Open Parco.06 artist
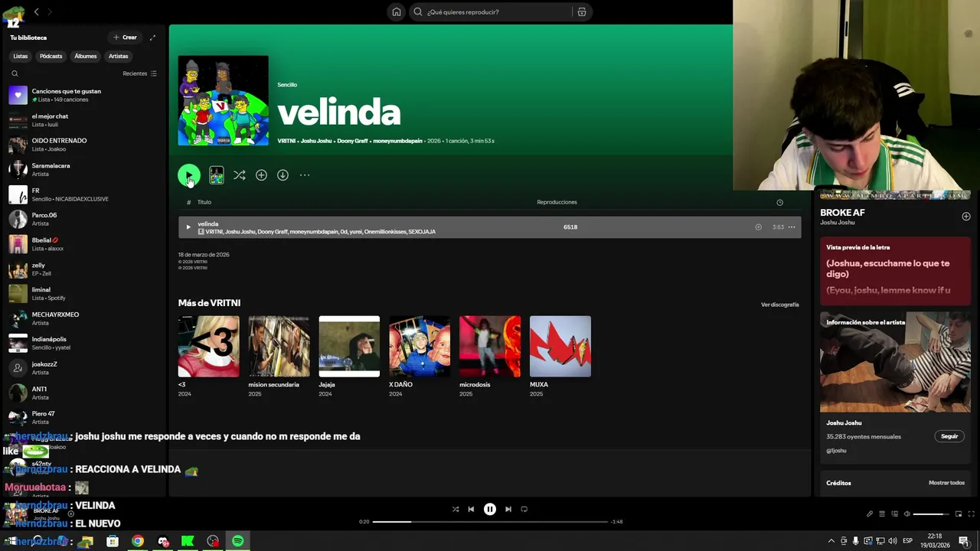 tap(83, 219)
